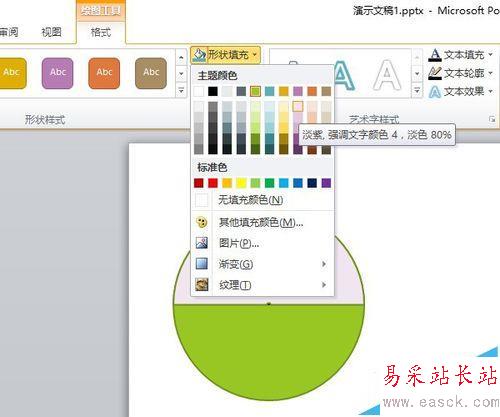The height and width of the screenshot is (417, 500).
Task: Pick the standard dark blue swatch
Action: (312, 183)
